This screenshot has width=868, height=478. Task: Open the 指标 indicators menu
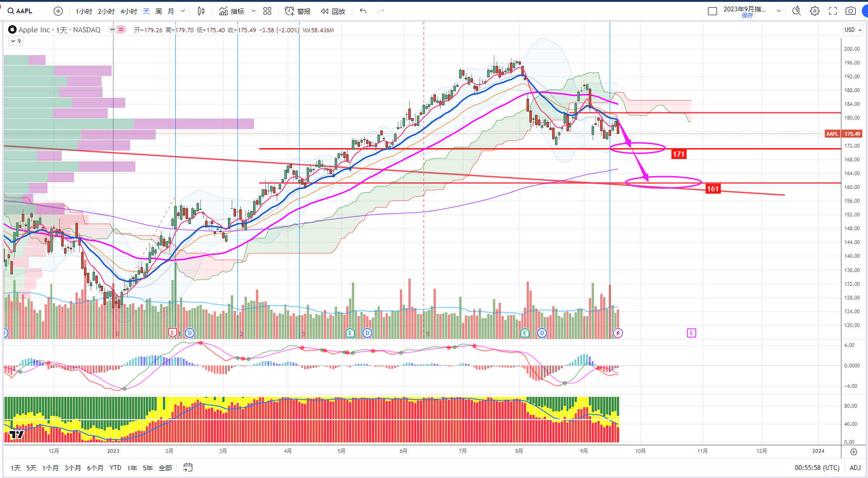[x=232, y=11]
